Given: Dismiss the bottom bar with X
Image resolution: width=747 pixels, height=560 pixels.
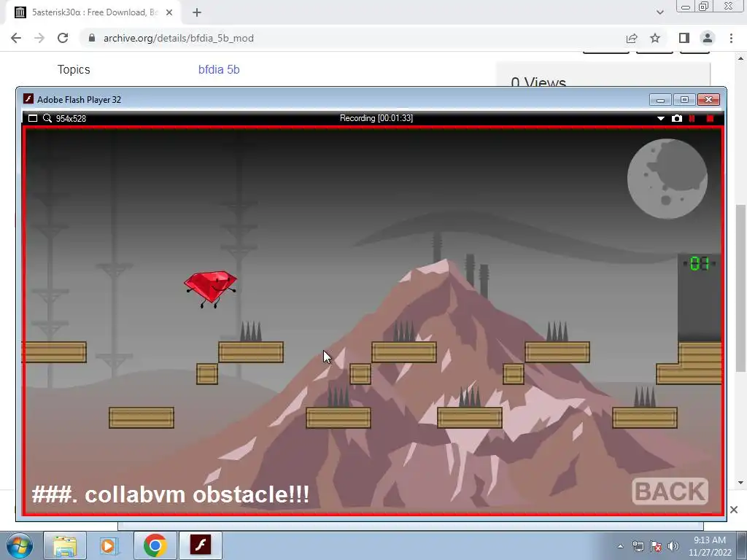Looking at the screenshot, I should pos(734,510).
